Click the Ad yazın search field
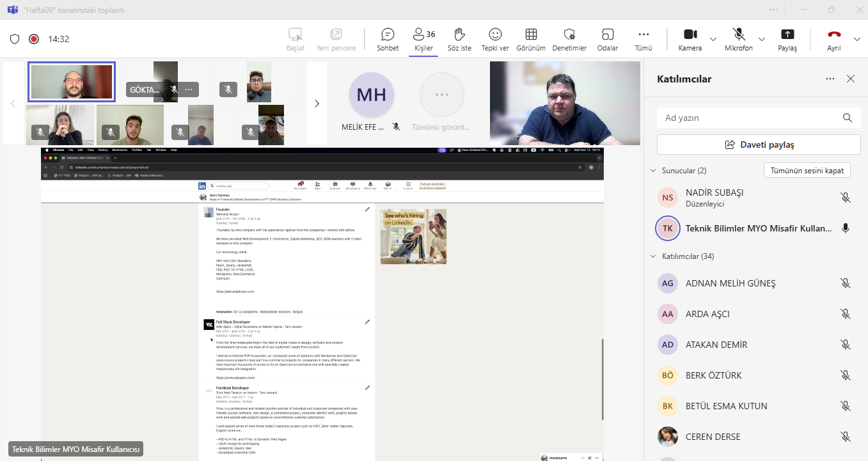Image resolution: width=868 pixels, height=461 pixels. [x=748, y=118]
